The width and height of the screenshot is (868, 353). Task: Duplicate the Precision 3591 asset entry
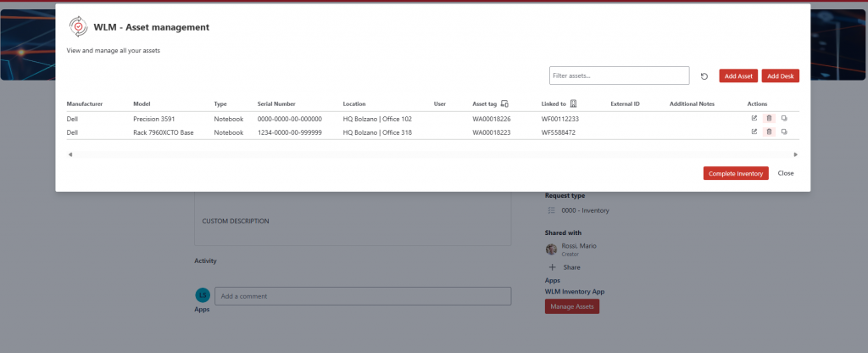click(x=784, y=119)
